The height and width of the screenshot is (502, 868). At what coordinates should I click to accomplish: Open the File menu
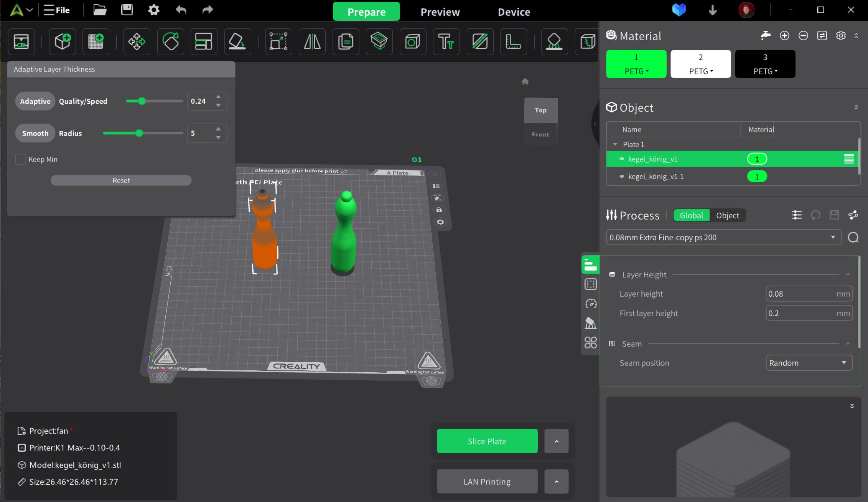57,10
